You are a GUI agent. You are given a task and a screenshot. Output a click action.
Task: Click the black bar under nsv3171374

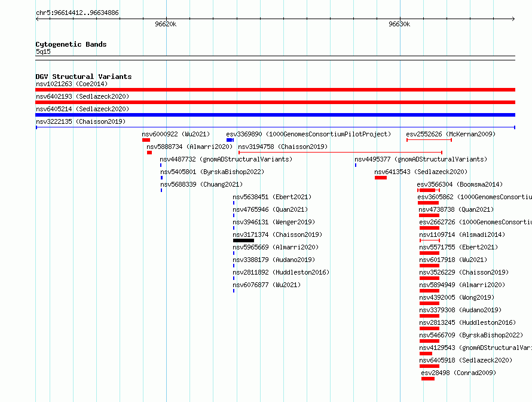[243, 240]
